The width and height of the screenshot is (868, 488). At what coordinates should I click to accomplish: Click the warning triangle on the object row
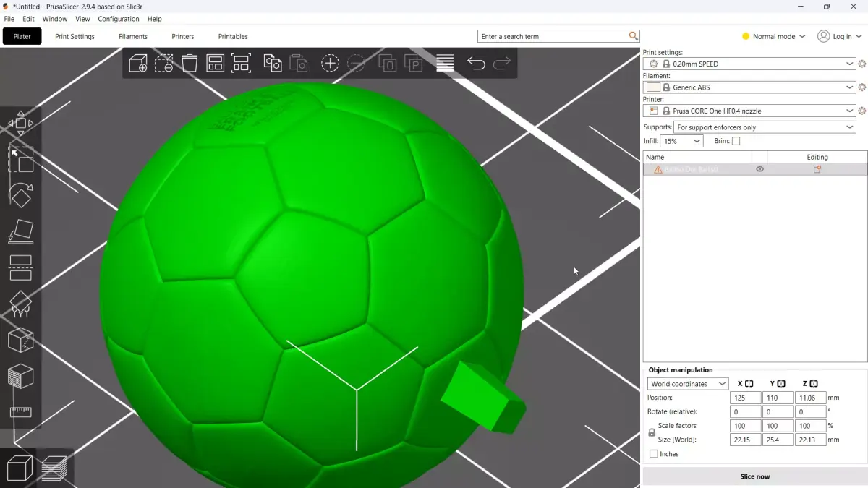tap(658, 169)
